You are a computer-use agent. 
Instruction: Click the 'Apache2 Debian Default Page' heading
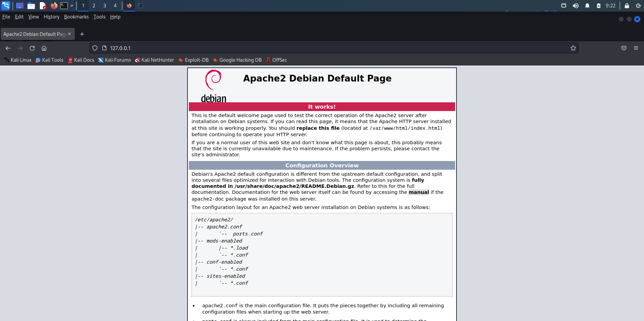pyautogui.click(x=317, y=78)
